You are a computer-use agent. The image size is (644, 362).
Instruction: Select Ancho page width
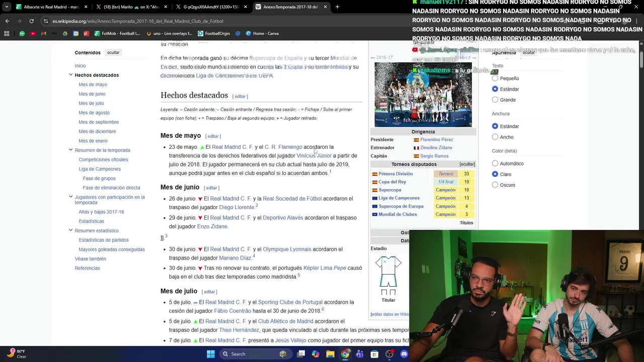coord(495,137)
